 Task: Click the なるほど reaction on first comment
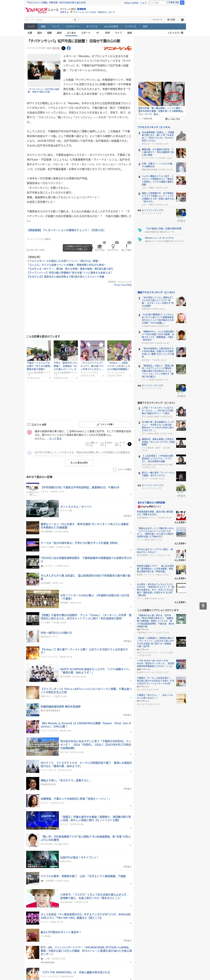coord(106,444)
